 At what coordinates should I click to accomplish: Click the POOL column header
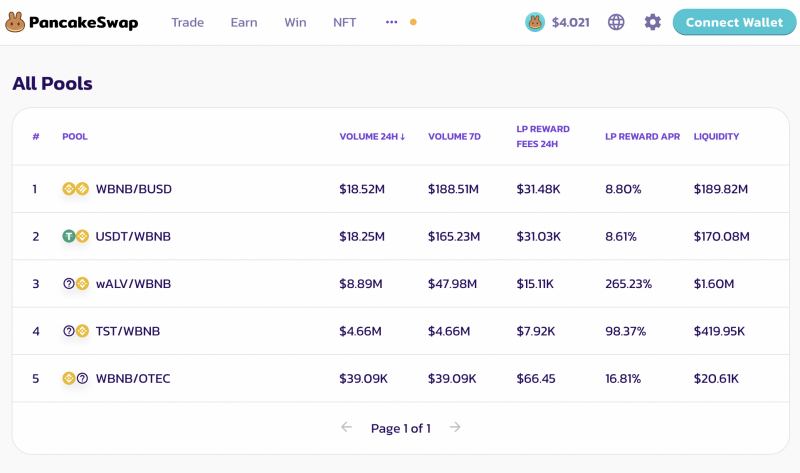tap(75, 137)
